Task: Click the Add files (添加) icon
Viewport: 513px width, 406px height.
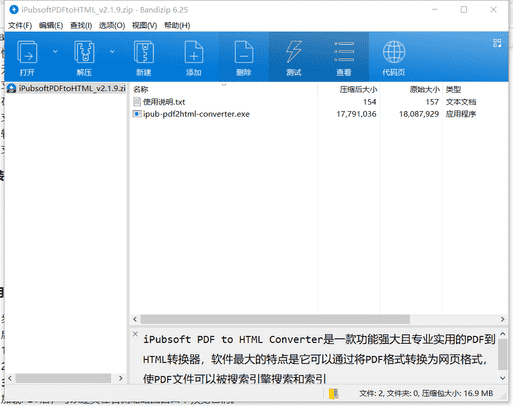Action: coord(194,52)
